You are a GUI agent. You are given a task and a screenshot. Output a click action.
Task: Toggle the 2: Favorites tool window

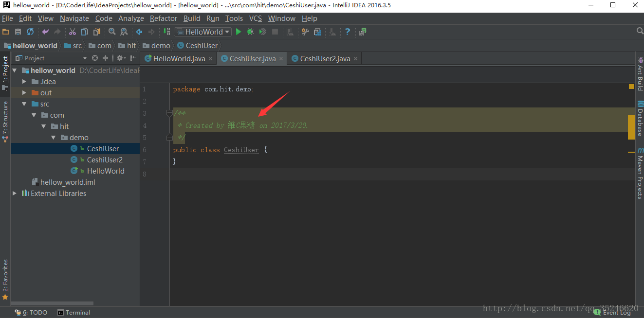[x=5, y=279]
